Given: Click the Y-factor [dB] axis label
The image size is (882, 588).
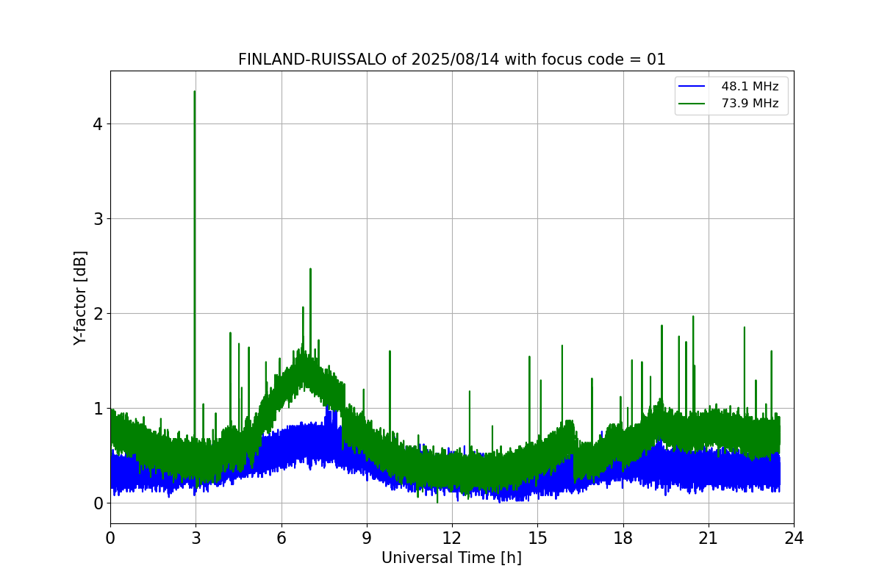Looking at the screenshot, I should pyautogui.click(x=80, y=298).
